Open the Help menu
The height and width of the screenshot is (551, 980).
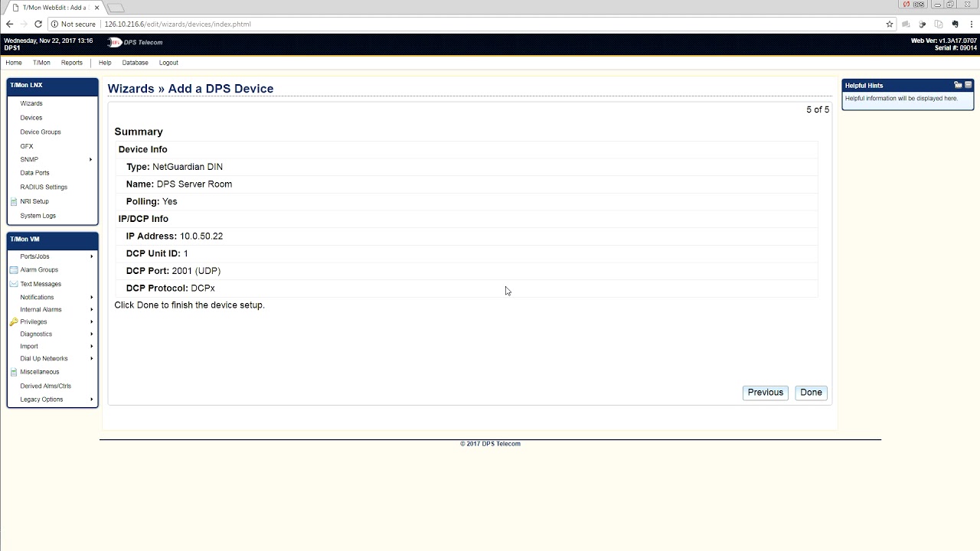tap(105, 63)
